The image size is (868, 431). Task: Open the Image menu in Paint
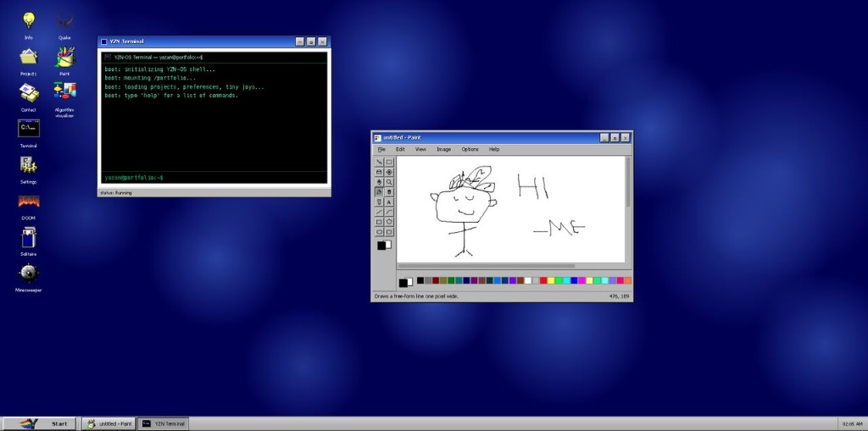pos(443,149)
